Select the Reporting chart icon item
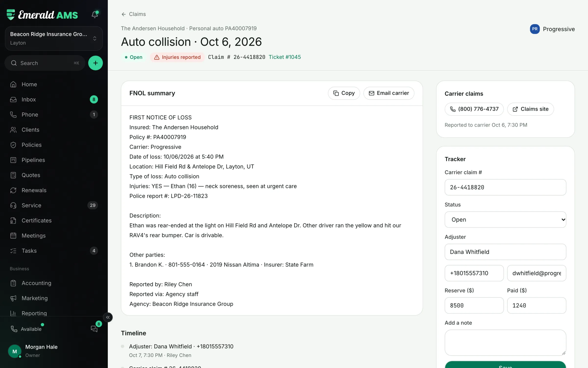The image size is (588, 368). (x=54, y=313)
